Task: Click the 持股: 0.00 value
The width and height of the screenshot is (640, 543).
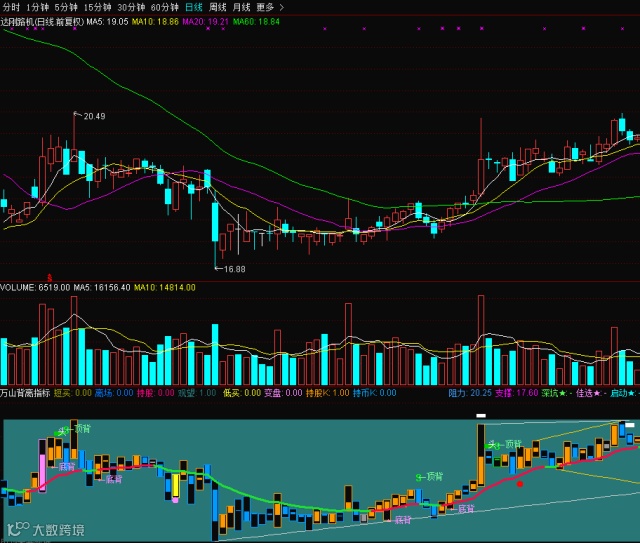Action: pos(156,393)
